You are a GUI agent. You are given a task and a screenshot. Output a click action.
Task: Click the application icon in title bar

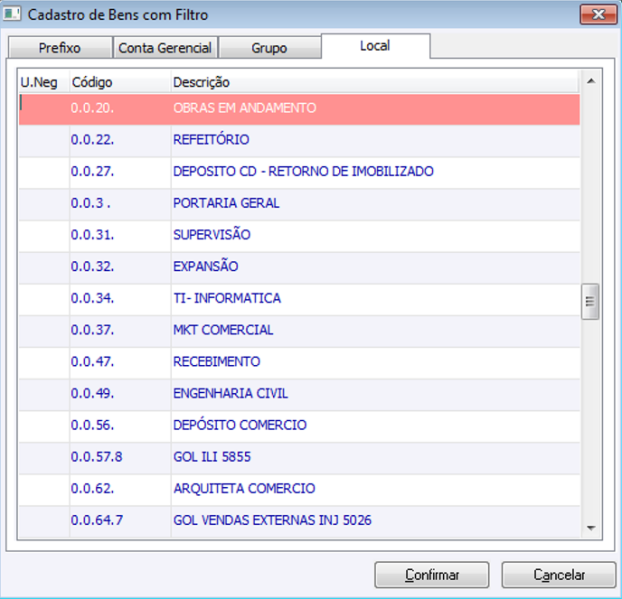pyautogui.click(x=12, y=14)
